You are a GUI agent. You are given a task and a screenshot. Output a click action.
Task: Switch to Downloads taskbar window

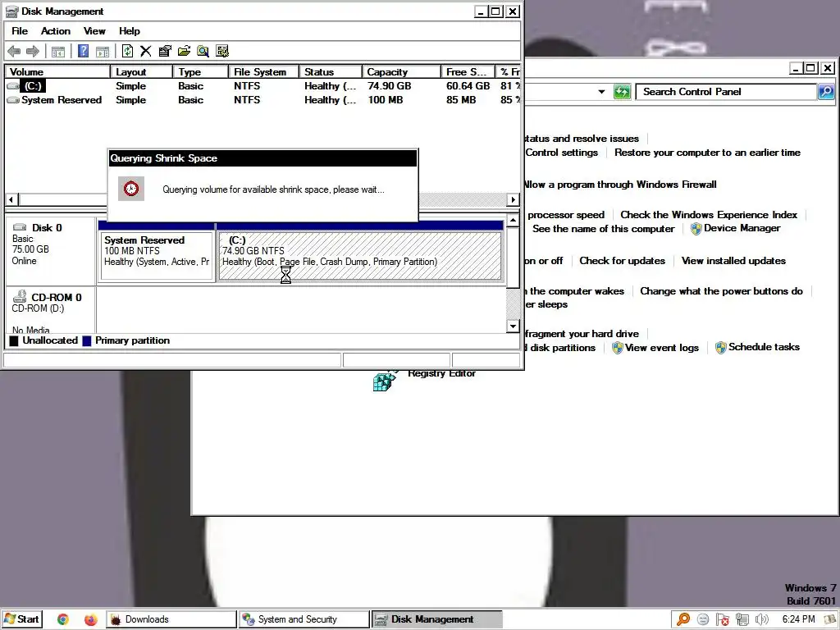(x=171, y=619)
